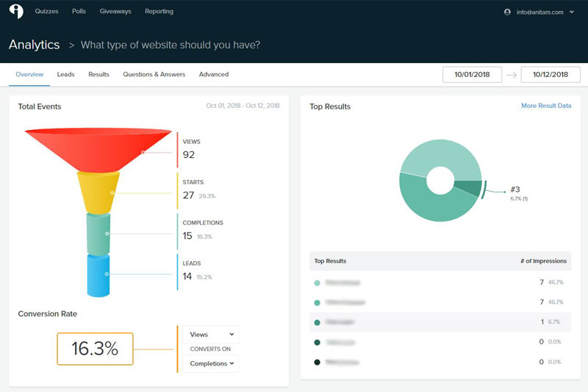The image size is (588, 392).
Task: Click the second result's teal dot
Action: point(317,302)
